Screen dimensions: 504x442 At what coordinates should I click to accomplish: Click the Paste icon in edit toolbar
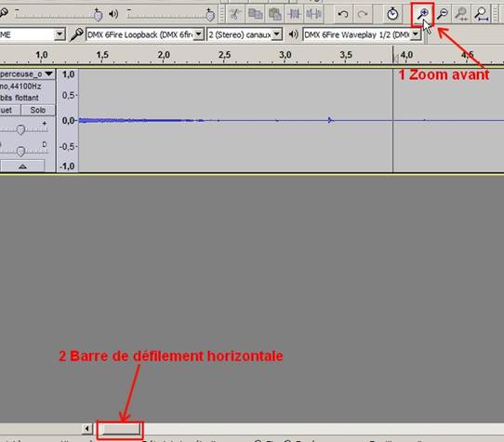click(x=275, y=14)
